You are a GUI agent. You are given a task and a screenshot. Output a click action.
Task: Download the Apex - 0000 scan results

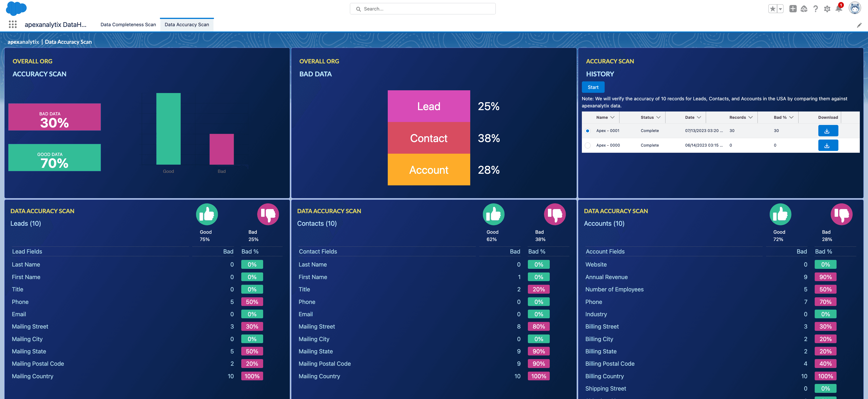[x=828, y=145]
